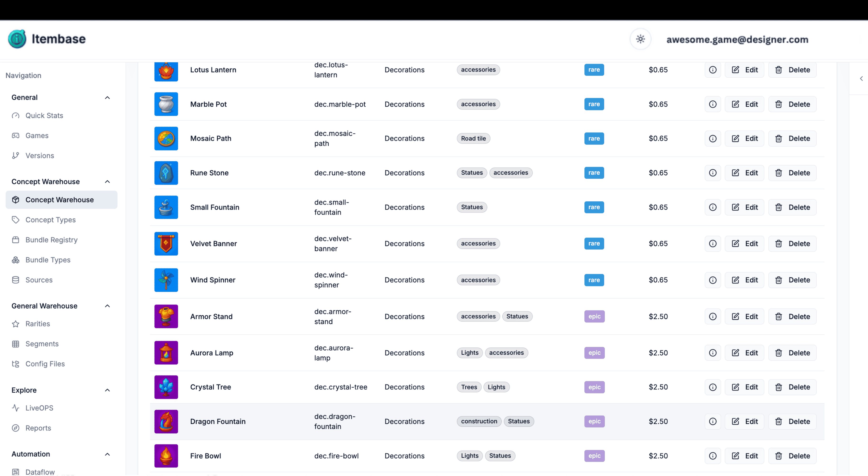This screenshot has width=868, height=476.
Task: Select the Games gamepad icon in sidebar
Action: pos(15,135)
